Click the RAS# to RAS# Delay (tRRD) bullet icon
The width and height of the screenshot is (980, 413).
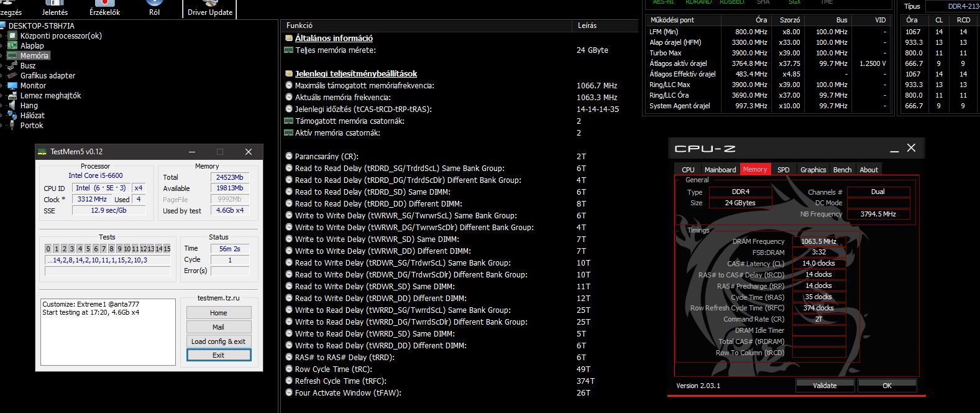coord(288,357)
